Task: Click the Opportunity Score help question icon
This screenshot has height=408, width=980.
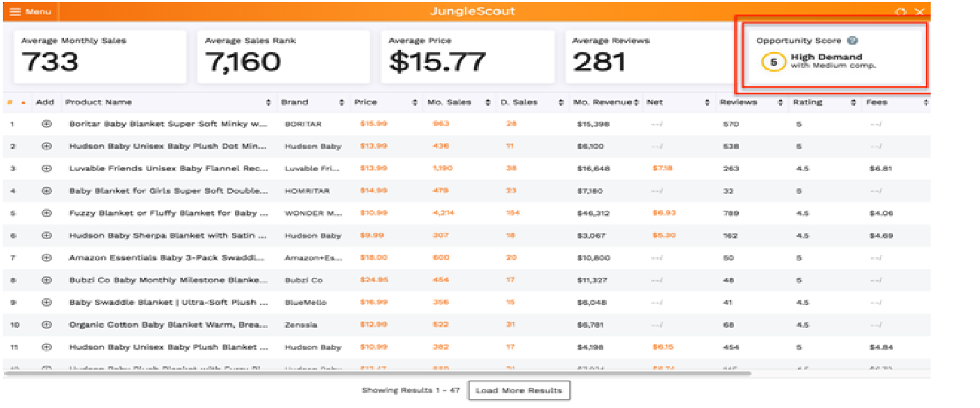Action: [853, 41]
